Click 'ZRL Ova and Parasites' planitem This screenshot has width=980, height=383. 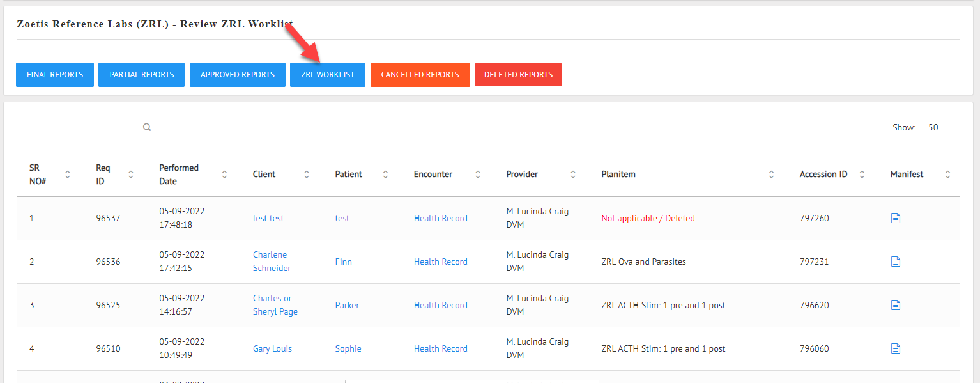(643, 262)
